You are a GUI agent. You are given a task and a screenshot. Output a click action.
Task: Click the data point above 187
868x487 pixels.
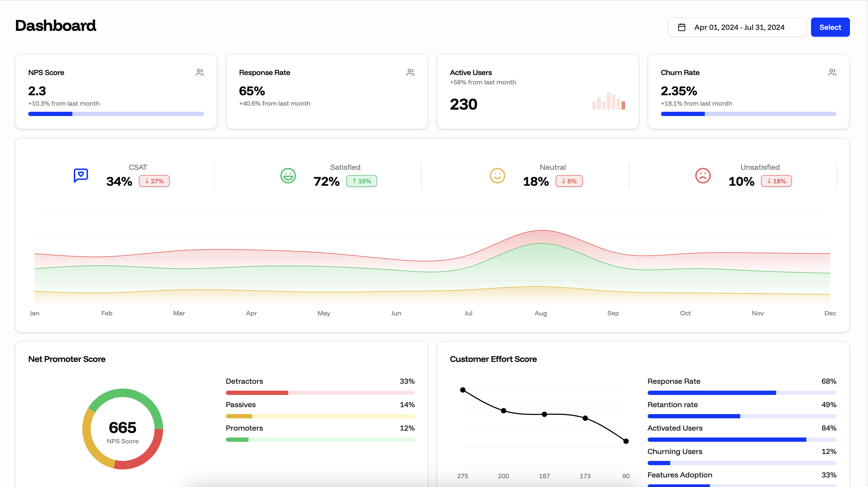544,414
